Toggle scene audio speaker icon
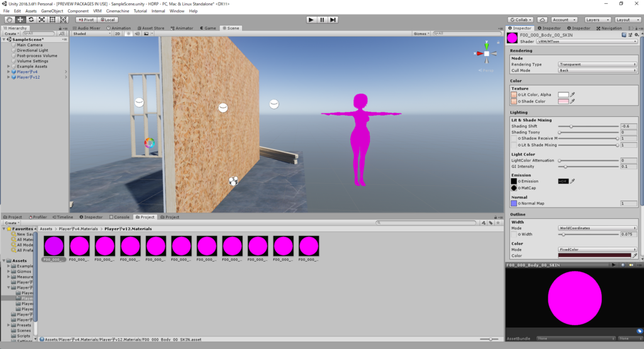Viewport: 644px width, 349px height. click(137, 34)
